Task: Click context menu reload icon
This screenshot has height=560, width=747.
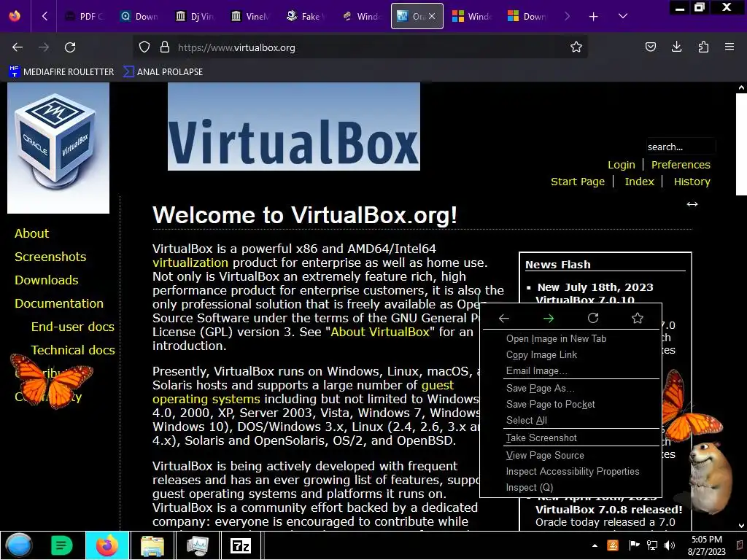Action: tap(592, 318)
